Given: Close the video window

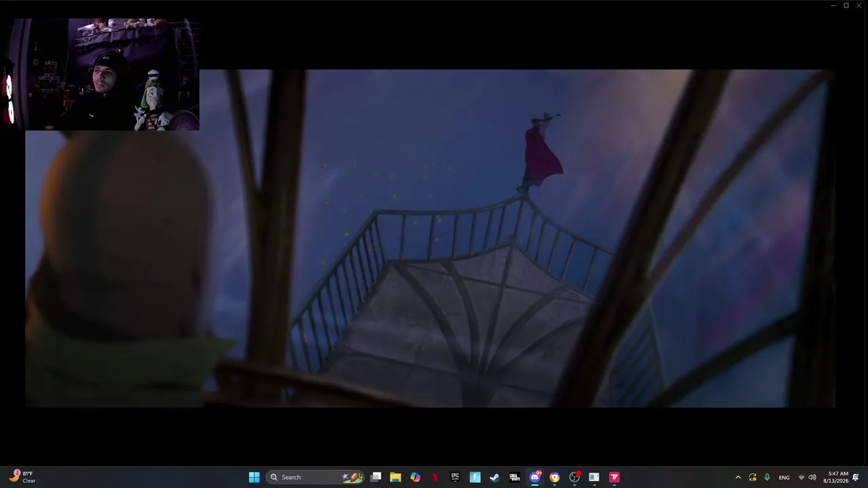Looking at the screenshot, I should 859,5.
